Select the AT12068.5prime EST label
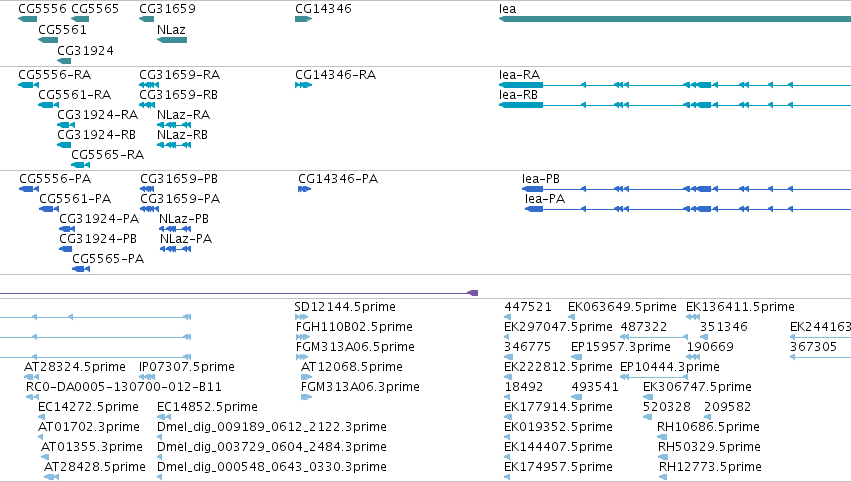The image size is (851, 482). (x=352, y=367)
